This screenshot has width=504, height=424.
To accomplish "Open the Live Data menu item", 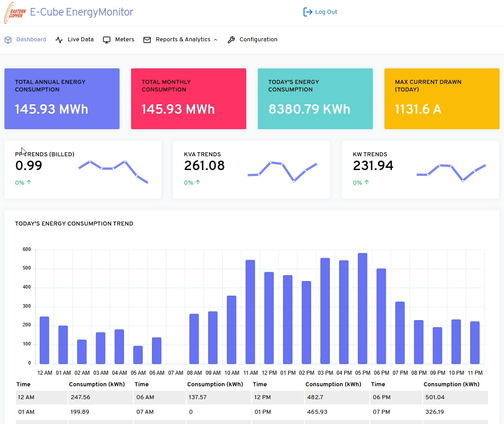I will [x=80, y=40].
